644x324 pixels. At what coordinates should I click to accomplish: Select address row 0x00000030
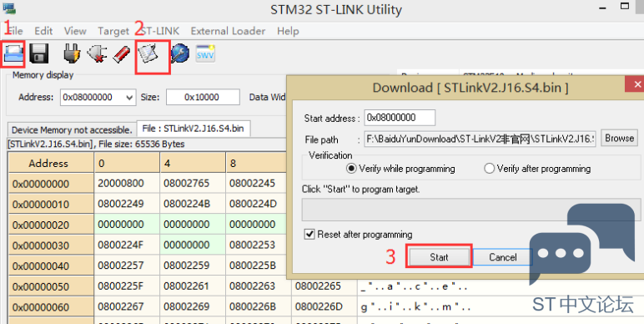(51, 245)
